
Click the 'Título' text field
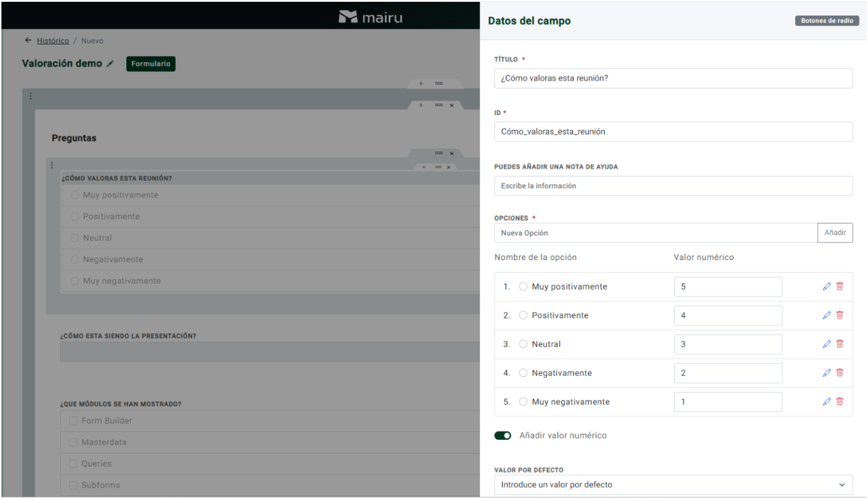[673, 79]
